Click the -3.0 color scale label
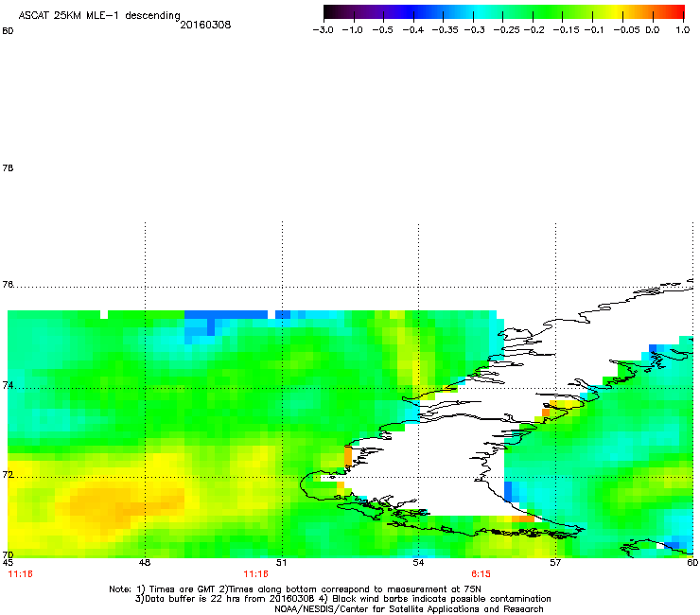Screen dimensions: 700x615 323,30
